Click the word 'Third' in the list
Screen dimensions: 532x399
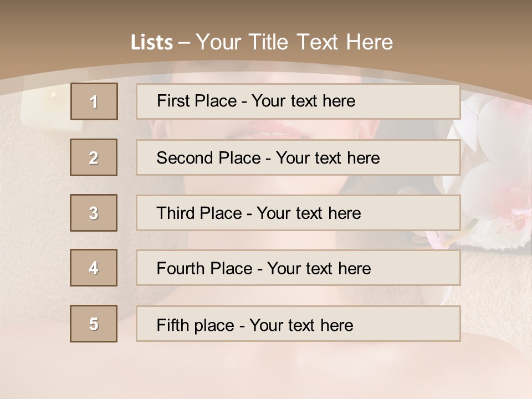click(x=176, y=213)
